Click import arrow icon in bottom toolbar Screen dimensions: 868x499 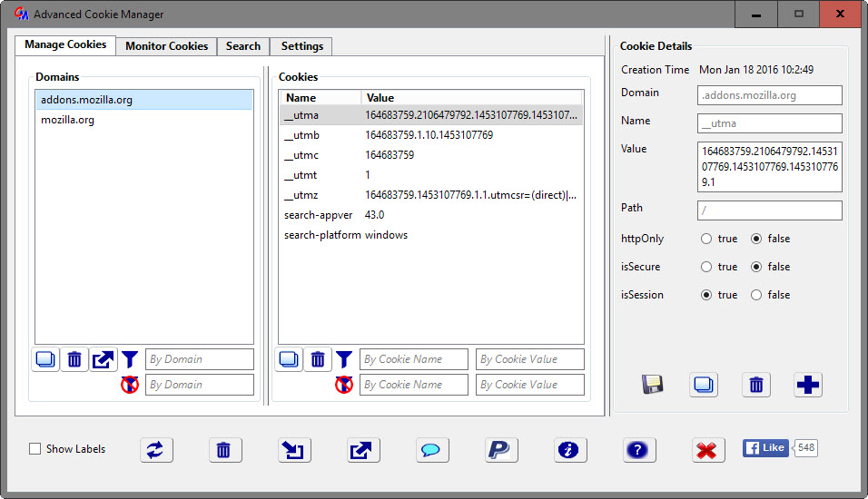pos(294,450)
